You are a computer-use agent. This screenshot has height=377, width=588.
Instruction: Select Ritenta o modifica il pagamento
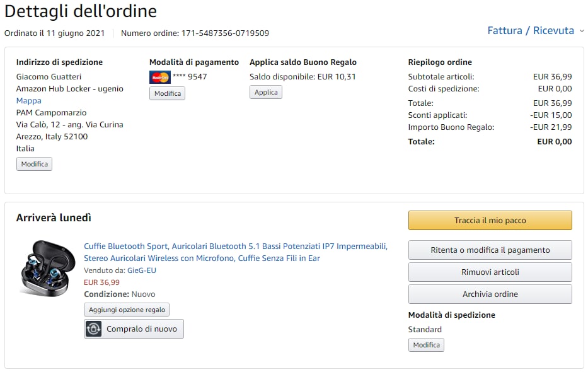tap(490, 250)
